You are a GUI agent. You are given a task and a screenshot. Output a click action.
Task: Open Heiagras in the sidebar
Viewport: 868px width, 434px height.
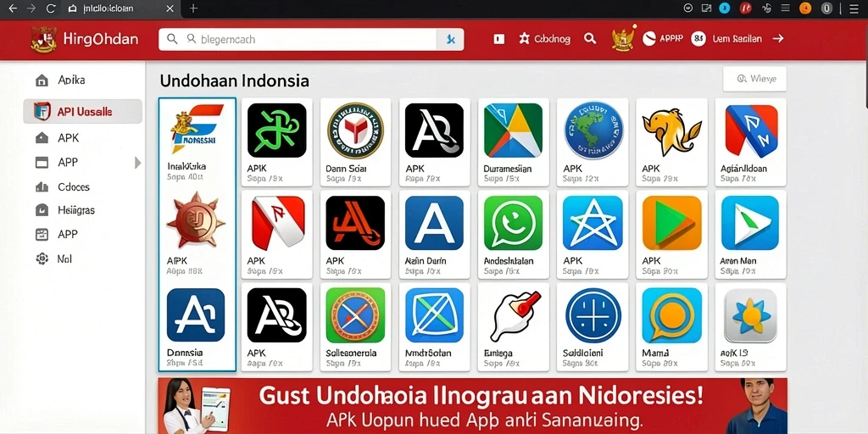[x=64, y=210]
